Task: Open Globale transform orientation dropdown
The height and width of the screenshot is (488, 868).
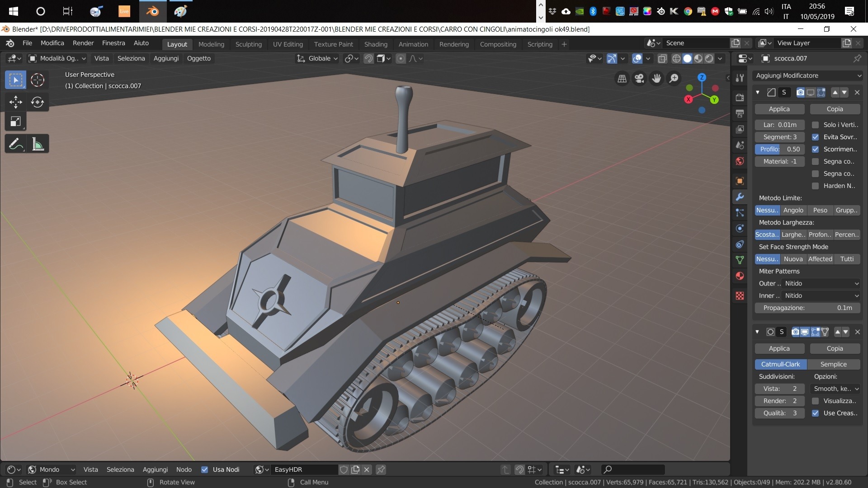Action: point(317,58)
